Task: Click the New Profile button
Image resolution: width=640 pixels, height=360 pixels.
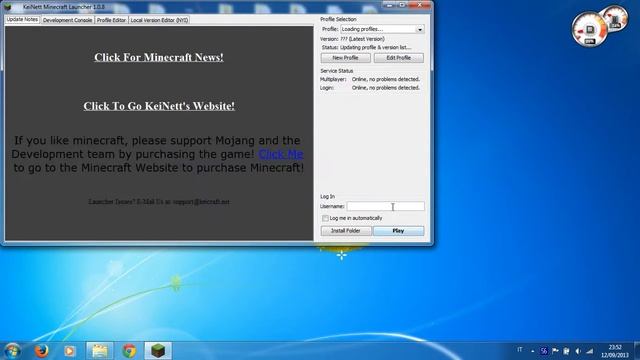Action: coord(345,58)
